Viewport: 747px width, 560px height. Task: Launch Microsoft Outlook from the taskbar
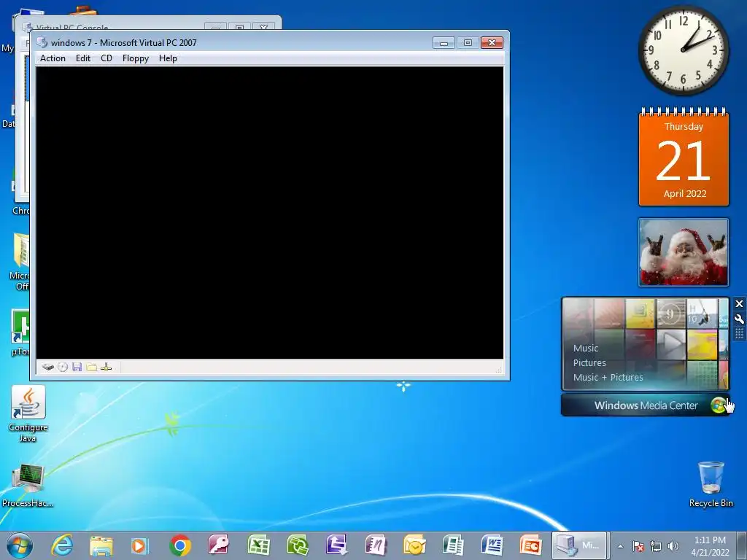414,545
